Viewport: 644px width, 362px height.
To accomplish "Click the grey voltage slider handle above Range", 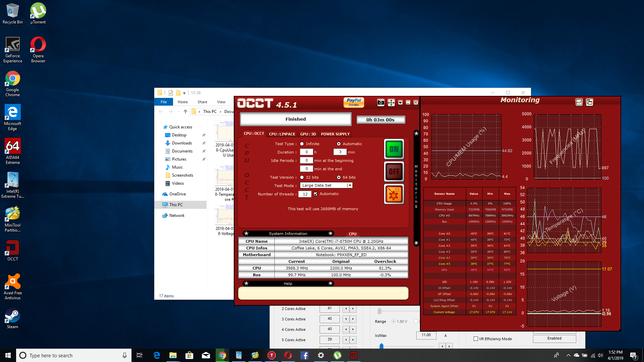I will (x=379, y=311).
